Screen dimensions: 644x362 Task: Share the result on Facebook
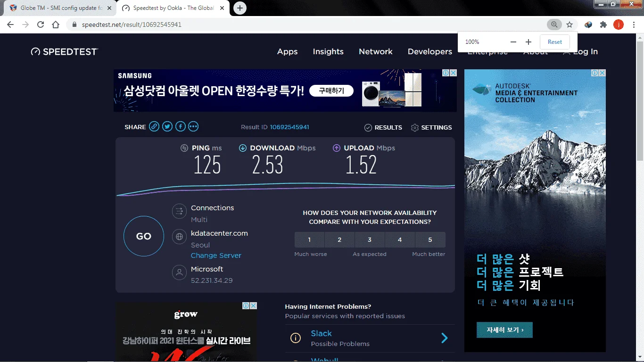pos(181,126)
